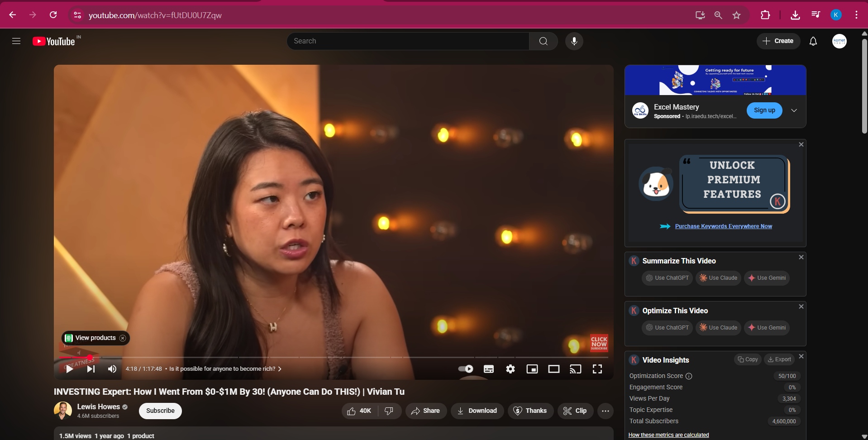This screenshot has height=440, width=868.
Task: Click the Create button
Action: (x=778, y=41)
